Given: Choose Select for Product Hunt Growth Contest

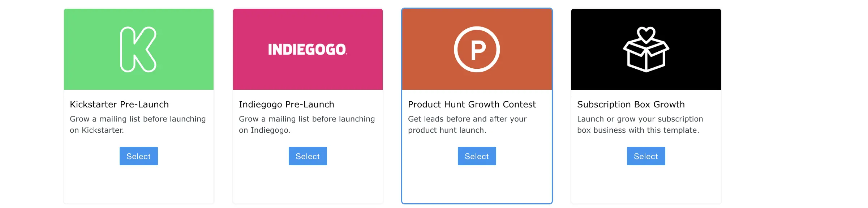Looking at the screenshot, I should pyautogui.click(x=477, y=156).
